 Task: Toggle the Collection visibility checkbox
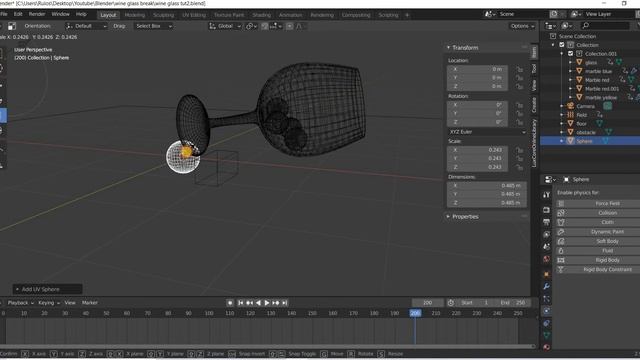pos(562,45)
